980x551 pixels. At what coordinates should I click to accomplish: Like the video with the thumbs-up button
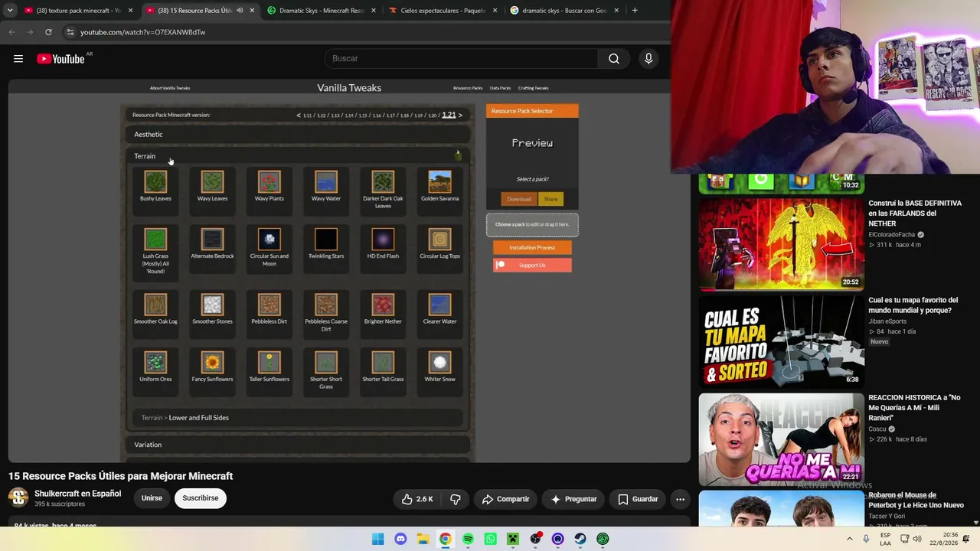click(x=417, y=499)
